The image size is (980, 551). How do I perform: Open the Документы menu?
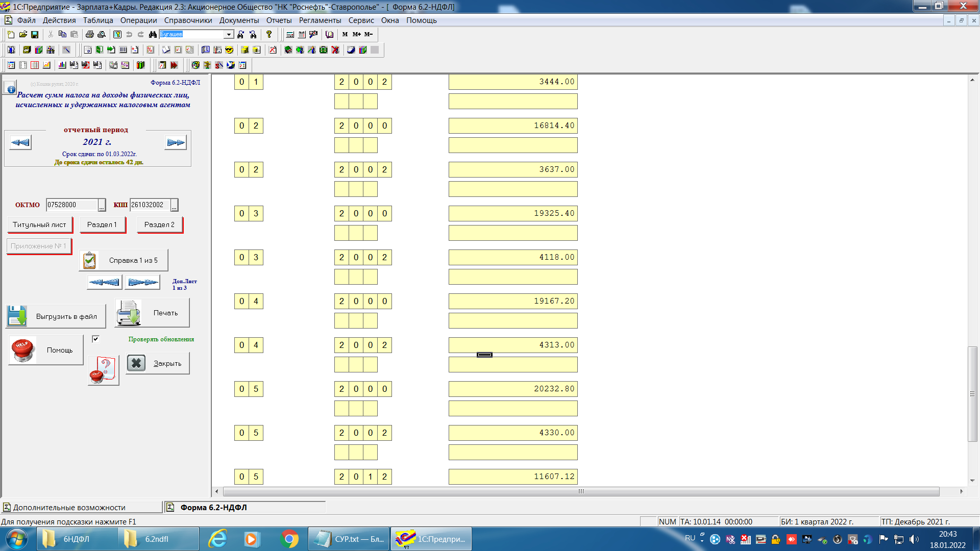(239, 20)
